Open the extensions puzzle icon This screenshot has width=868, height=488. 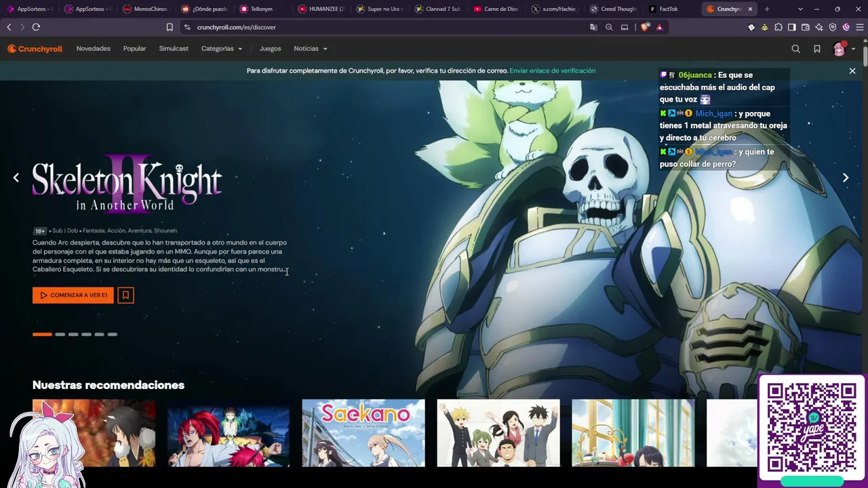[778, 27]
